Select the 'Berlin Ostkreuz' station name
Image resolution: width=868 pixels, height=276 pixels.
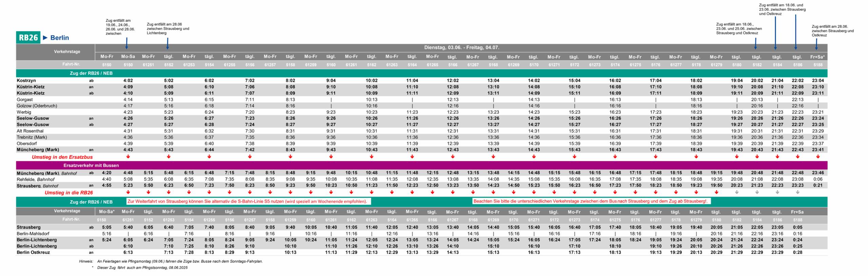(x=33, y=252)
